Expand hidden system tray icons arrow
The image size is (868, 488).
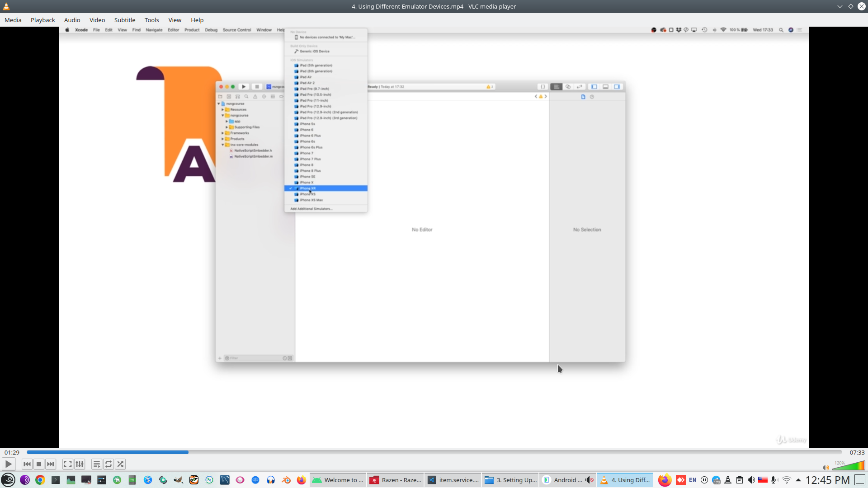pyautogui.click(x=798, y=480)
